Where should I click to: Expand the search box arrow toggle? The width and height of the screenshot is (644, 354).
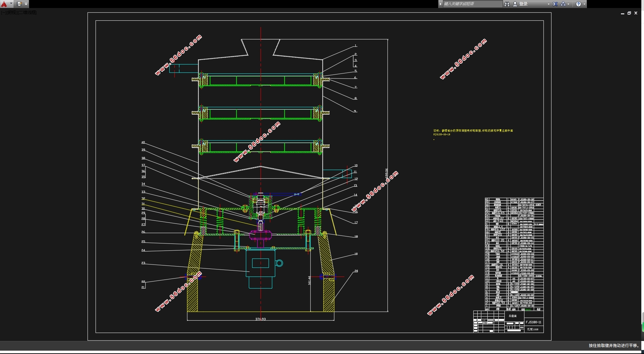441,4
